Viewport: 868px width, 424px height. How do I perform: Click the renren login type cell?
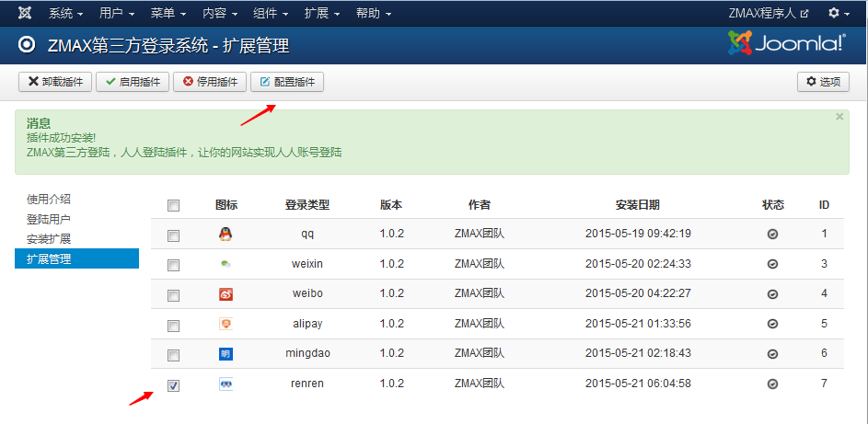click(307, 384)
